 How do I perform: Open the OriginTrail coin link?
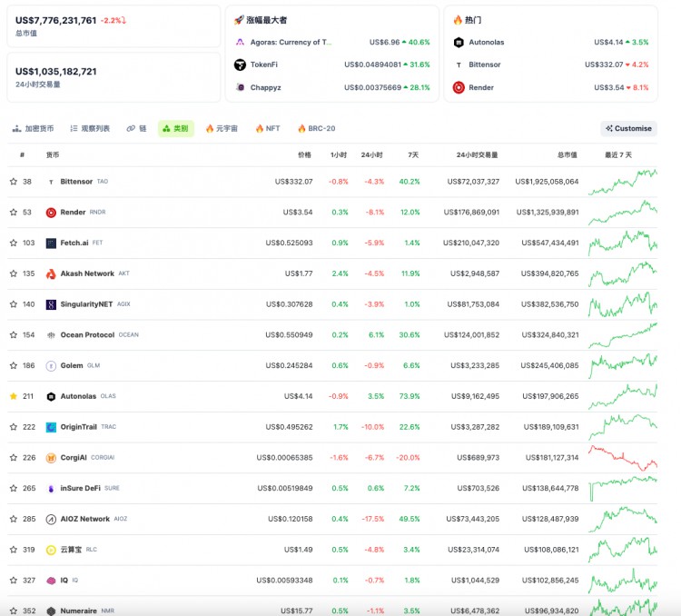(78, 427)
